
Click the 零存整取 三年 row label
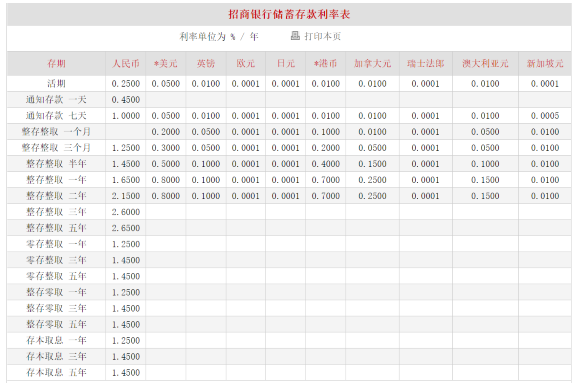click(x=56, y=260)
